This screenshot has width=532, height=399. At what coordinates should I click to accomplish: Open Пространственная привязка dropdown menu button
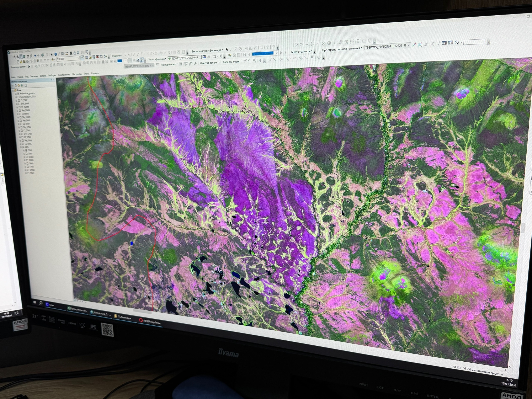pos(341,49)
